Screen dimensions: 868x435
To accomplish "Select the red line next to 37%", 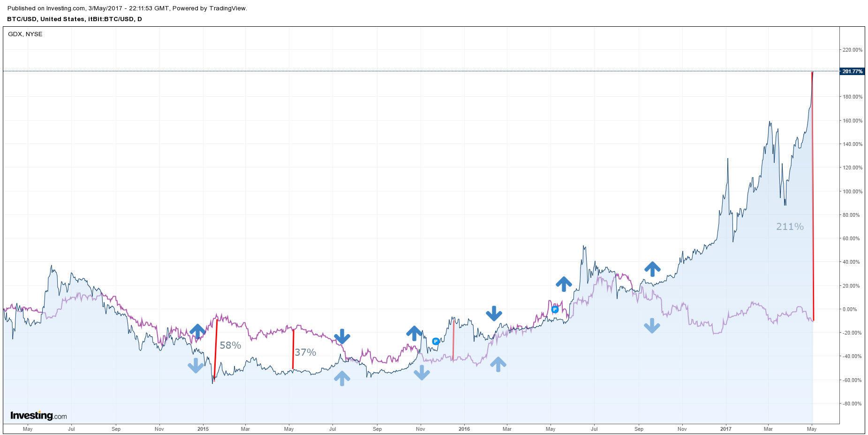I will [293, 349].
